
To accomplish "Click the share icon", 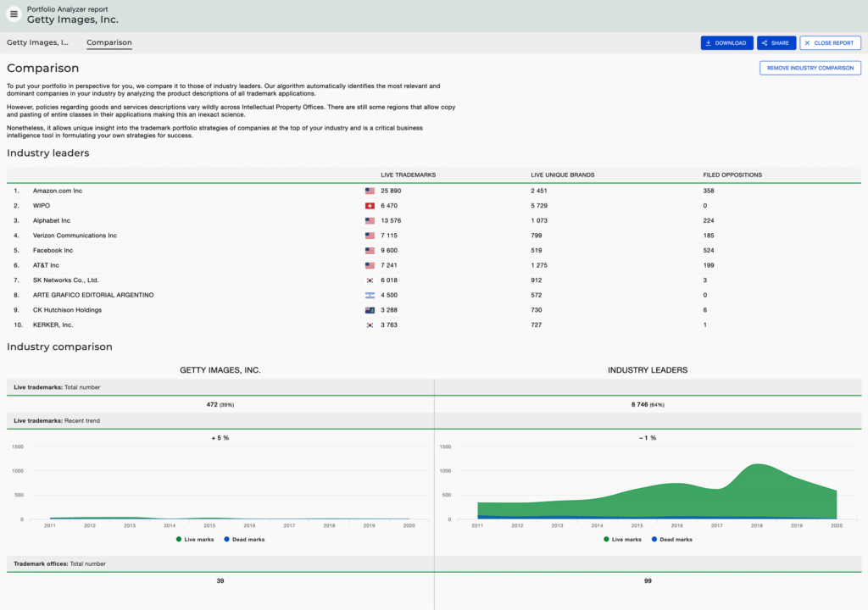I will click(765, 43).
